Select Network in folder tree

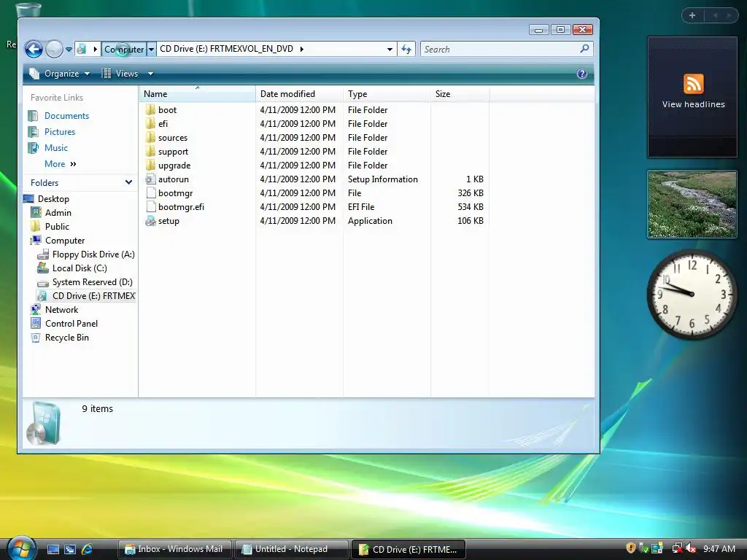tap(61, 309)
